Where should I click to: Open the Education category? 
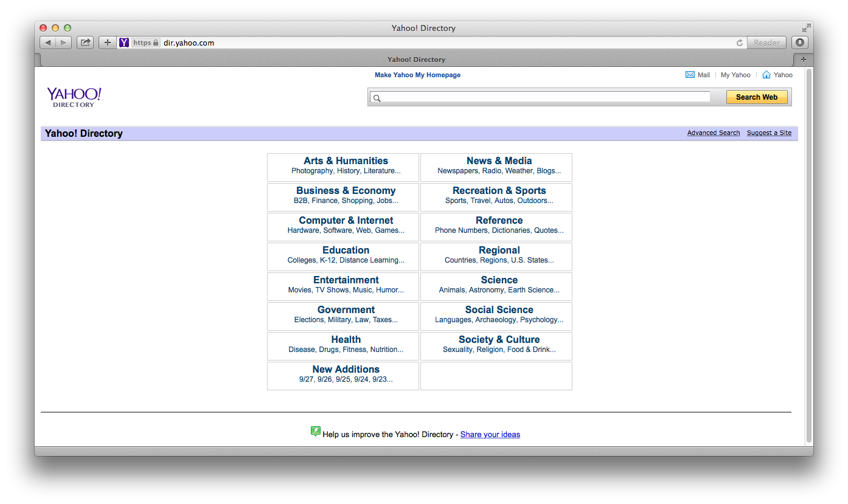point(346,250)
